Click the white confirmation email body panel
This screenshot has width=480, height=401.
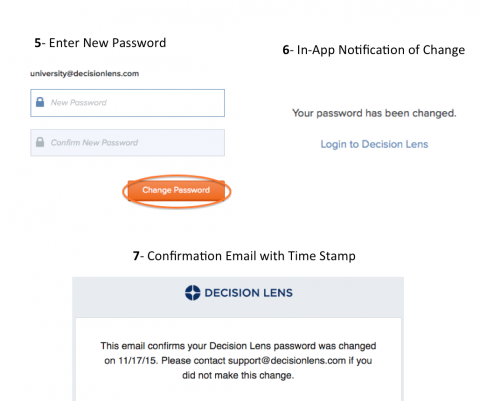point(238,359)
